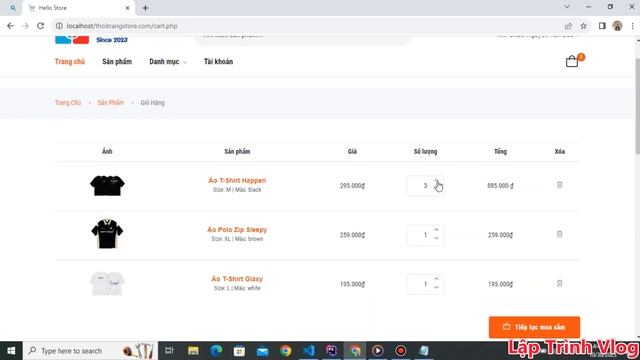640x360 pixels.
Task: Bookmark this page with star
Action: pyautogui.click(x=584, y=26)
